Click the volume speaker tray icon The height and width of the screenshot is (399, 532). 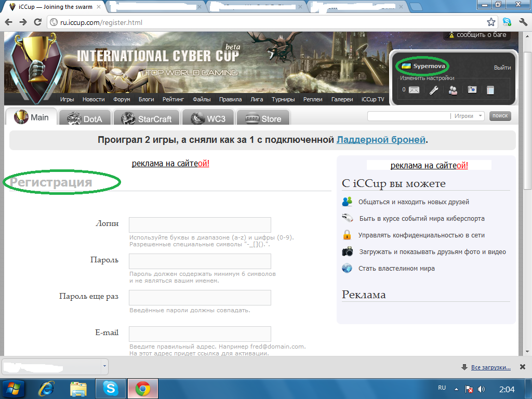pyautogui.click(x=481, y=389)
